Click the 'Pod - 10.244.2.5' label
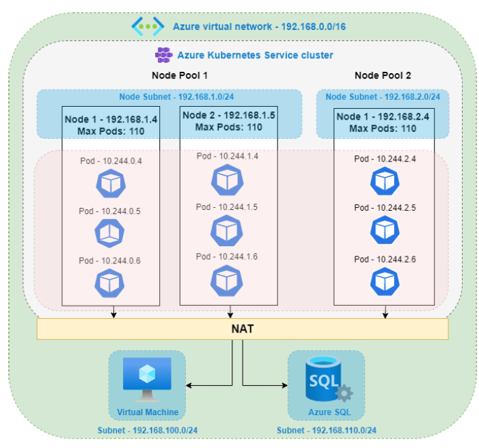479x448 pixels. [385, 208]
